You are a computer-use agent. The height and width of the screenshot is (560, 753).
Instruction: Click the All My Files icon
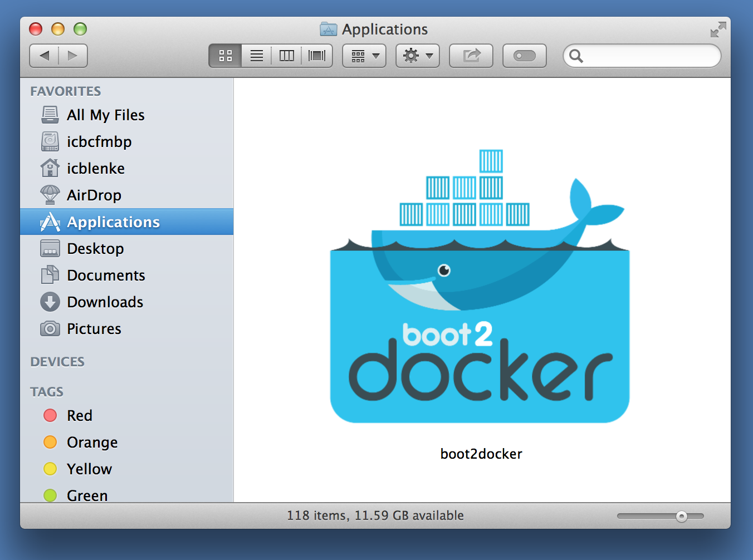pyautogui.click(x=50, y=115)
